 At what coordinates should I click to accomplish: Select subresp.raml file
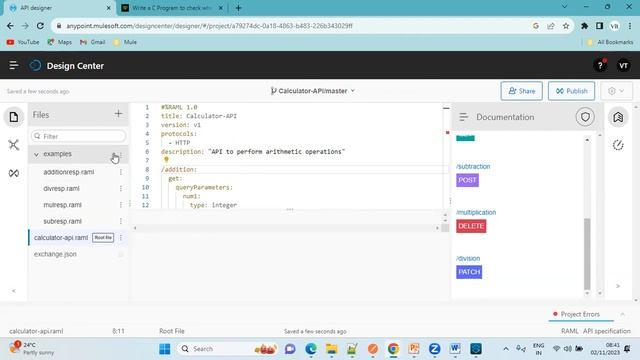click(62, 221)
